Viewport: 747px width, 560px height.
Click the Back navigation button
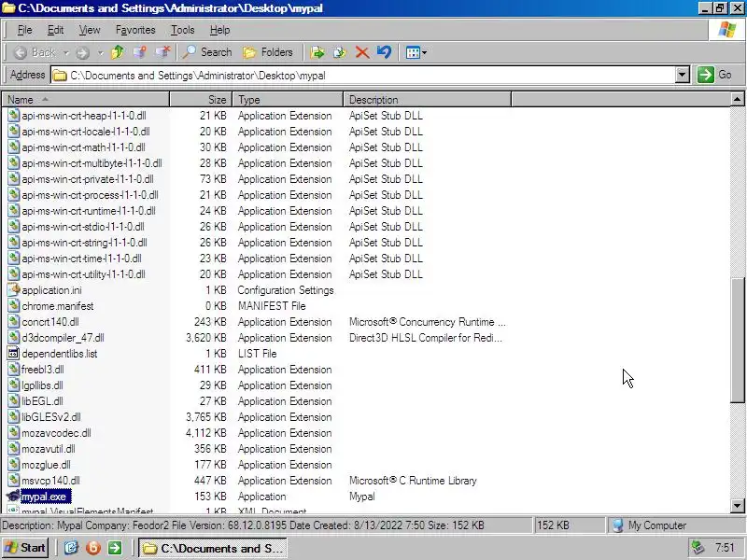[x=35, y=52]
